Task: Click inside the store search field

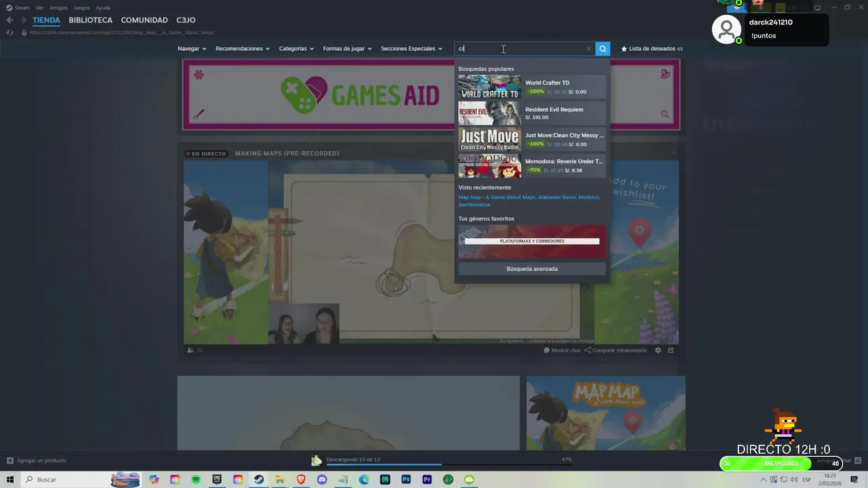Action: 525,49
